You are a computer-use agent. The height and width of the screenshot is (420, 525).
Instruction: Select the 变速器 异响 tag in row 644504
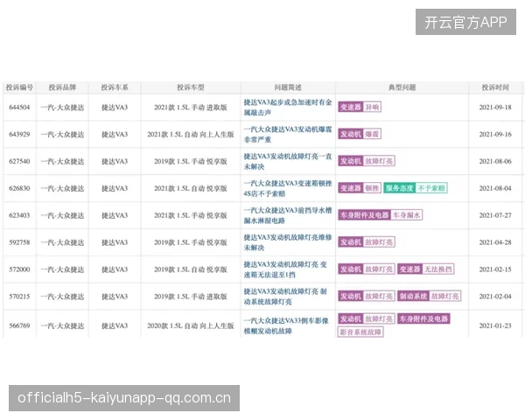pyautogui.click(x=360, y=107)
